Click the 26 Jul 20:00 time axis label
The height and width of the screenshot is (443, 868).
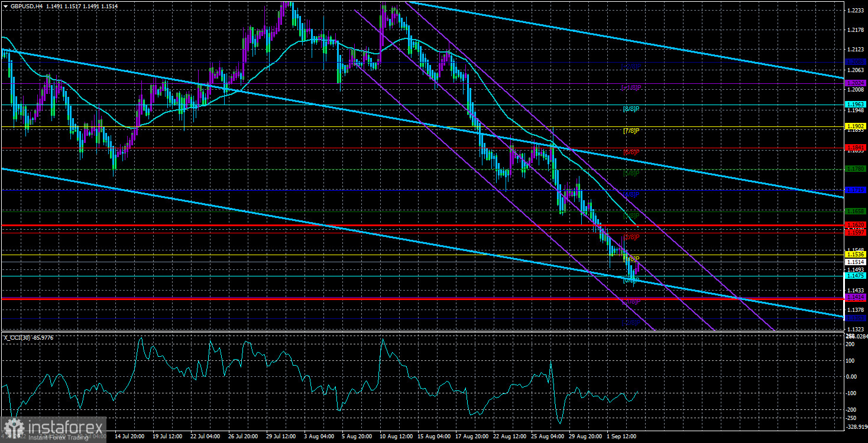(x=244, y=437)
